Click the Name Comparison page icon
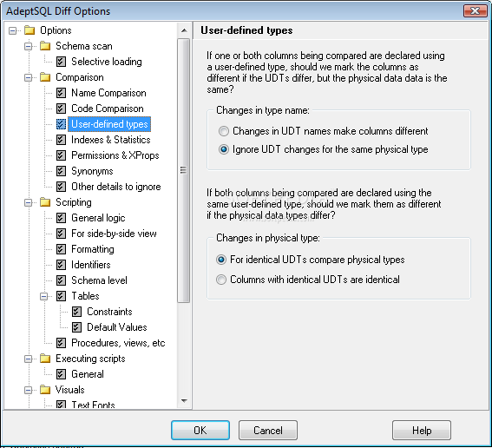This screenshot has height=448, width=492. (61, 93)
